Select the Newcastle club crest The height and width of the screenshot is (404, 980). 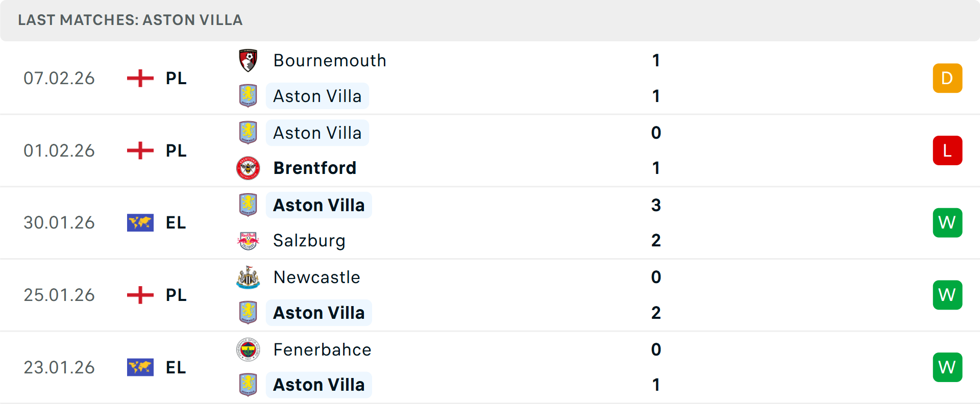[x=248, y=277]
